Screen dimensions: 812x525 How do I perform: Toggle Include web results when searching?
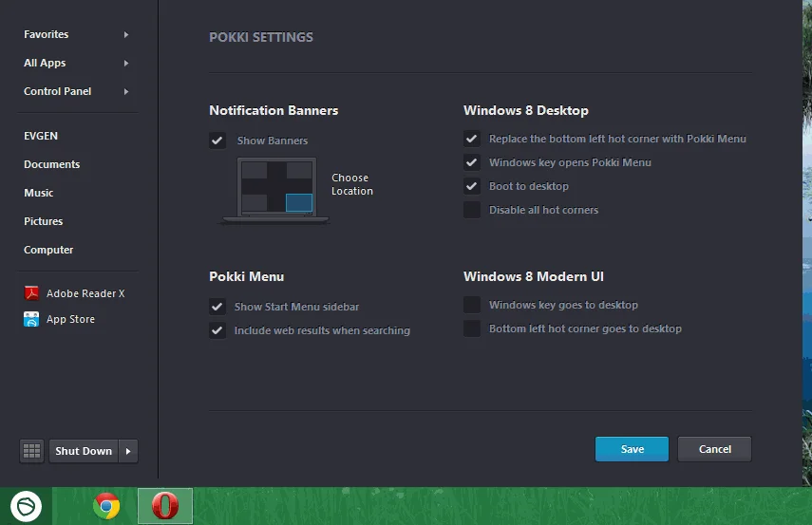coord(217,330)
